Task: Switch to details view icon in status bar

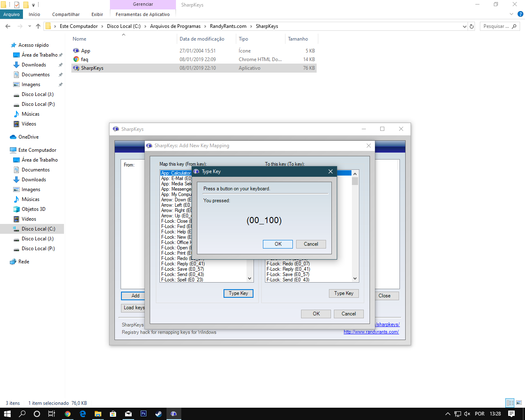Action: point(510,403)
